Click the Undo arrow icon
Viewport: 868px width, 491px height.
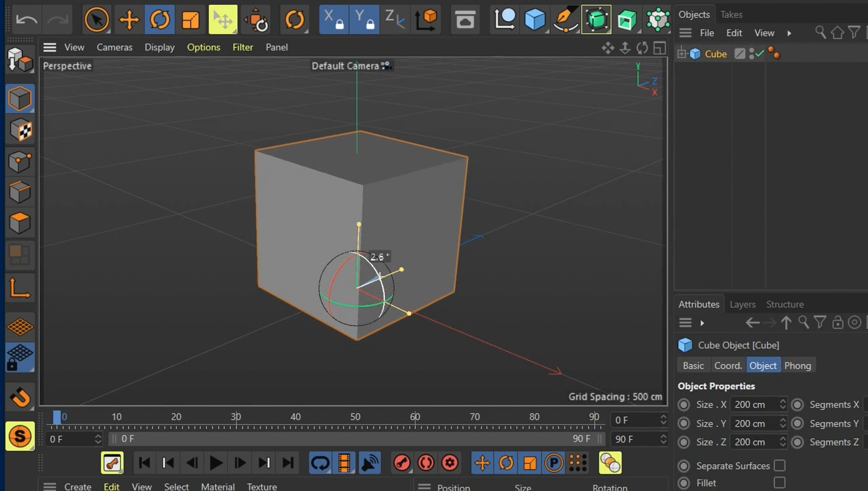click(26, 20)
